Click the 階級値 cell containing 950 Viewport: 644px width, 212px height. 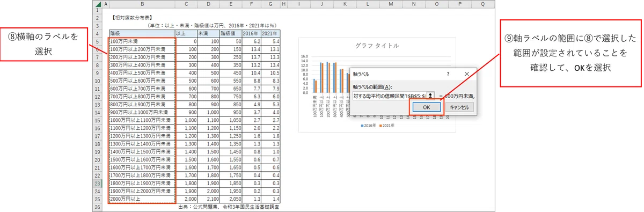(230, 112)
